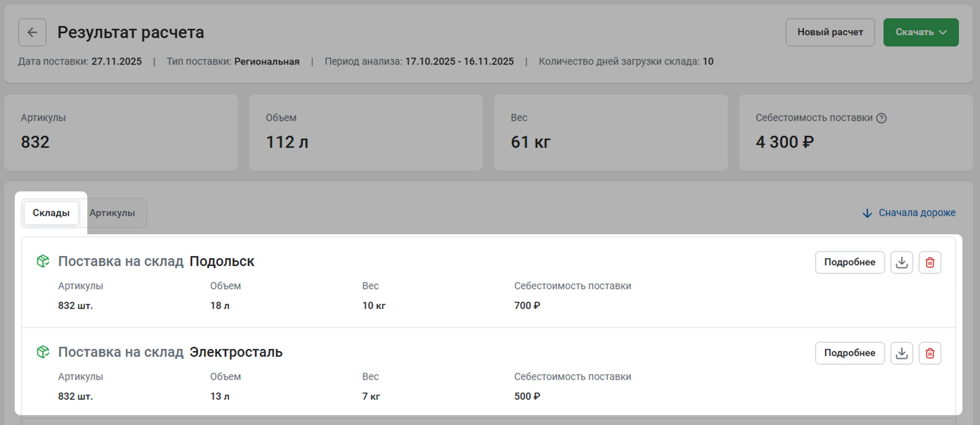Delete the Подольск warehouse supply
The width and height of the screenshot is (980, 425).
coord(929,262)
